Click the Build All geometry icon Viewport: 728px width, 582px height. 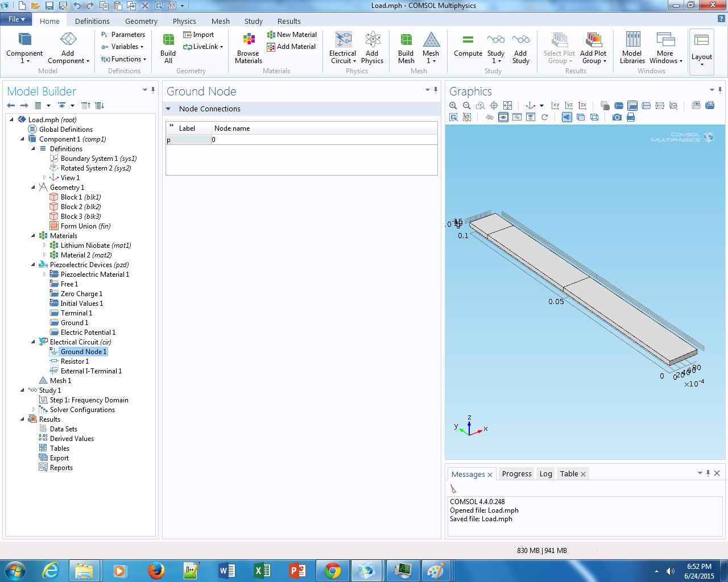168,48
